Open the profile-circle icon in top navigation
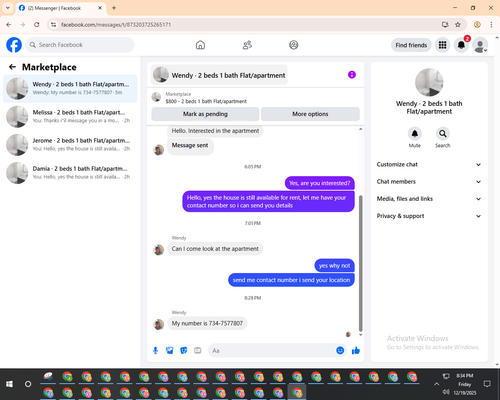This screenshot has height=400, width=500. (x=294, y=45)
